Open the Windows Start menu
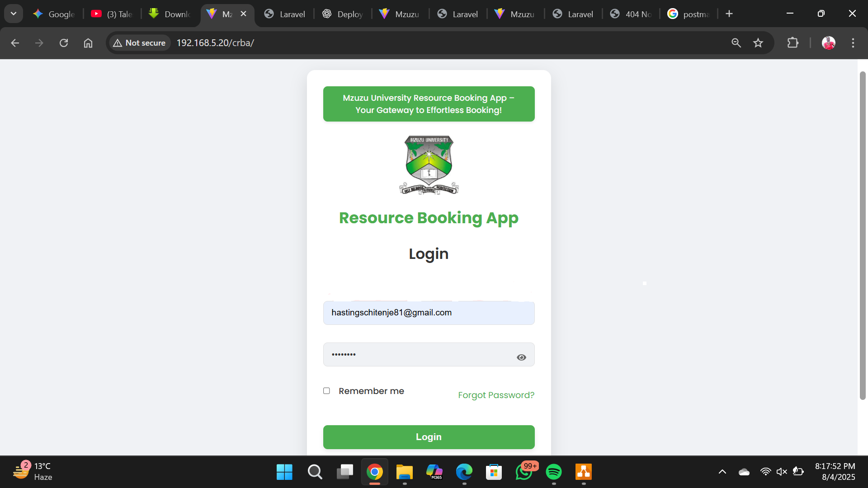Viewport: 868px width, 488px height. click(284, 472)
